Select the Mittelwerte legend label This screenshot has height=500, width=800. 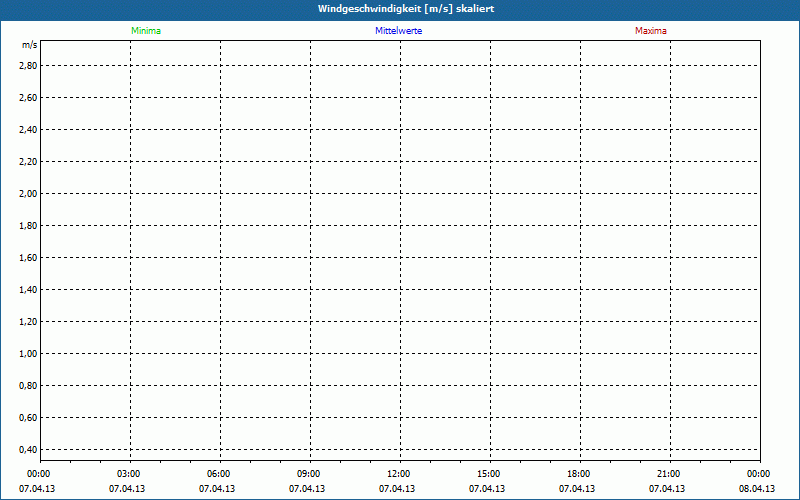coord(398,31)
